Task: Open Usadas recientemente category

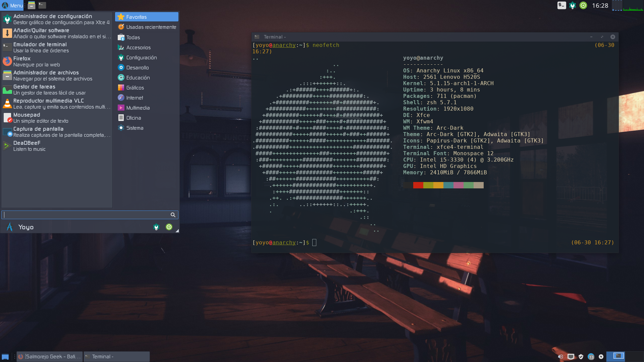Action: (x=151, y=27)
